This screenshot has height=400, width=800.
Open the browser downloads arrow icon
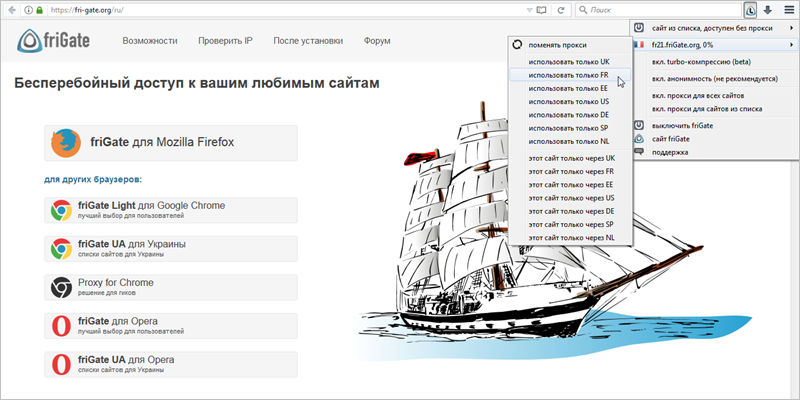point(767,10)
